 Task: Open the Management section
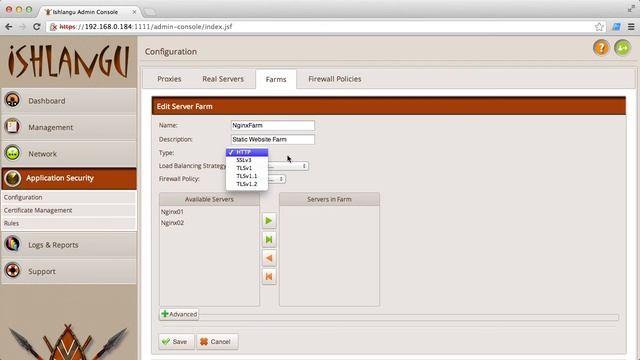(69, 127)
